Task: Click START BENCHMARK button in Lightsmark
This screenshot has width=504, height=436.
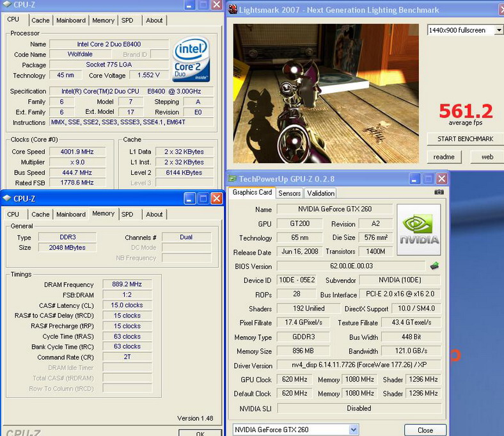Action: pos(465,139)
